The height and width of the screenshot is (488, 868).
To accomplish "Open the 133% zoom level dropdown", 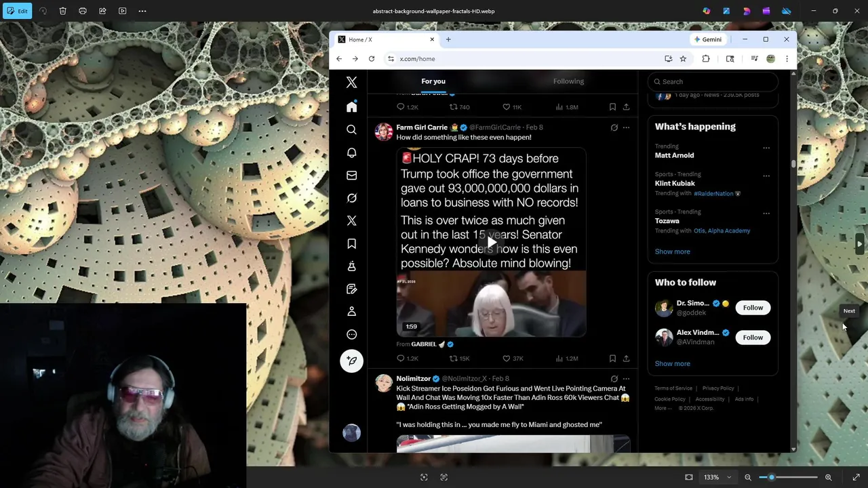I will point(717,477).
